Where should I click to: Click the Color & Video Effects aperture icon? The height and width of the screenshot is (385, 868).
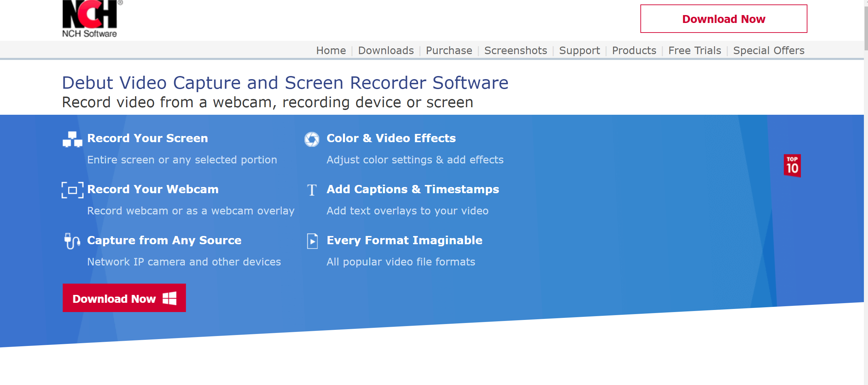point(312,139)
